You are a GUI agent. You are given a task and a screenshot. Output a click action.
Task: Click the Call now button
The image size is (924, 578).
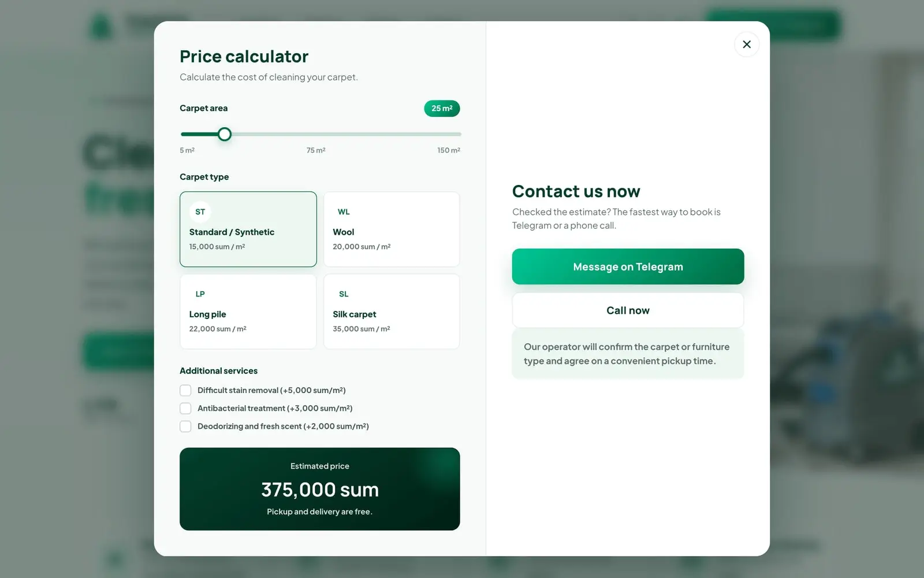(628, 310)
